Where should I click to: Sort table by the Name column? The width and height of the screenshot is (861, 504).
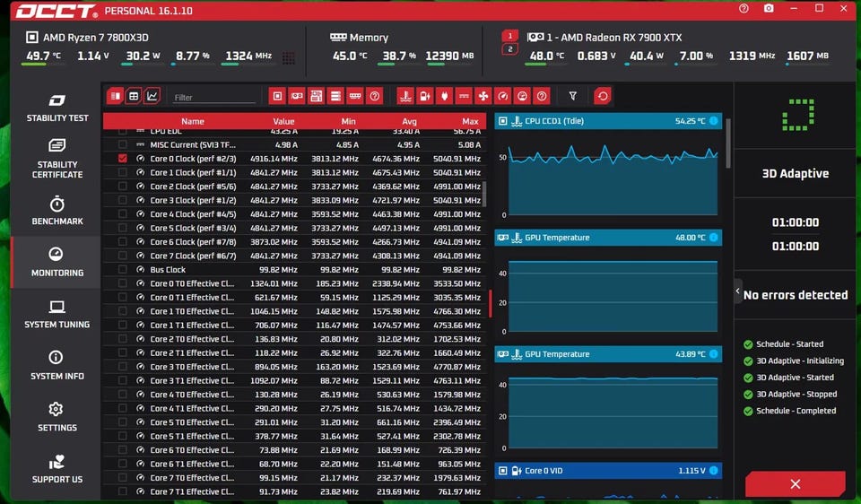(193, 121)
